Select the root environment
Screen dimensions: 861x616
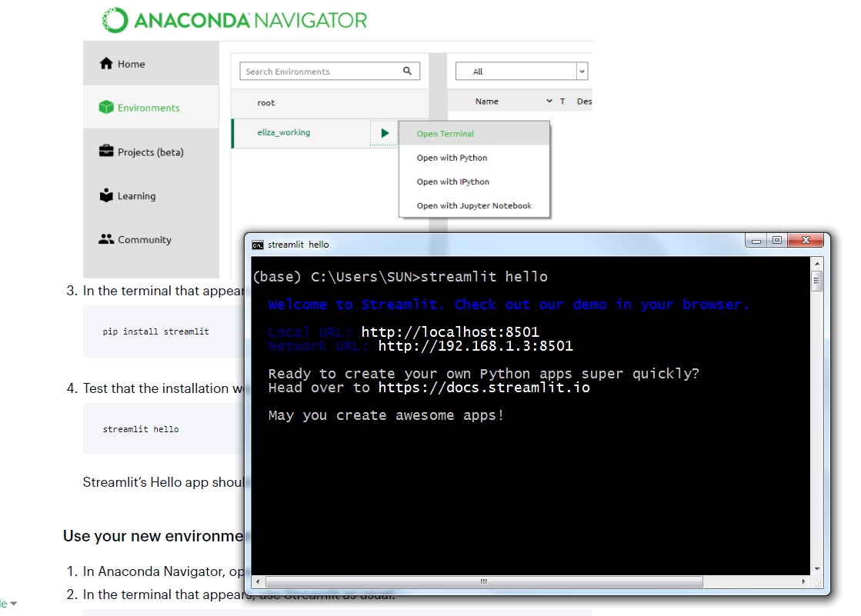tap(266, 102)
